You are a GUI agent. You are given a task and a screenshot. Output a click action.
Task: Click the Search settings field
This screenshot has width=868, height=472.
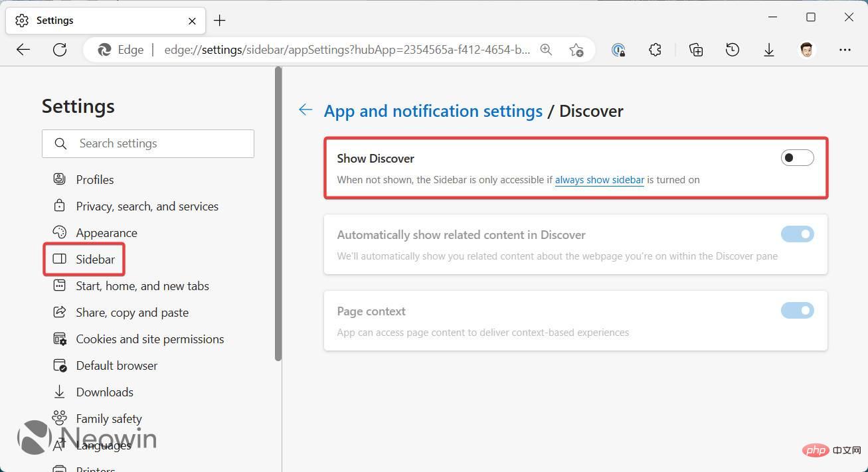coord(148,143)
